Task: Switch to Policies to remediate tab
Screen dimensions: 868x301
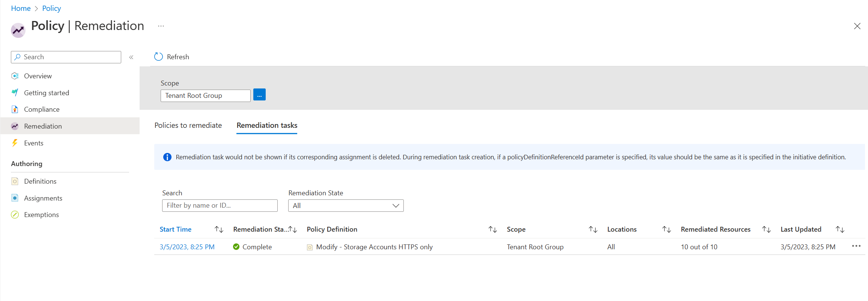Action: click(188, 126)
